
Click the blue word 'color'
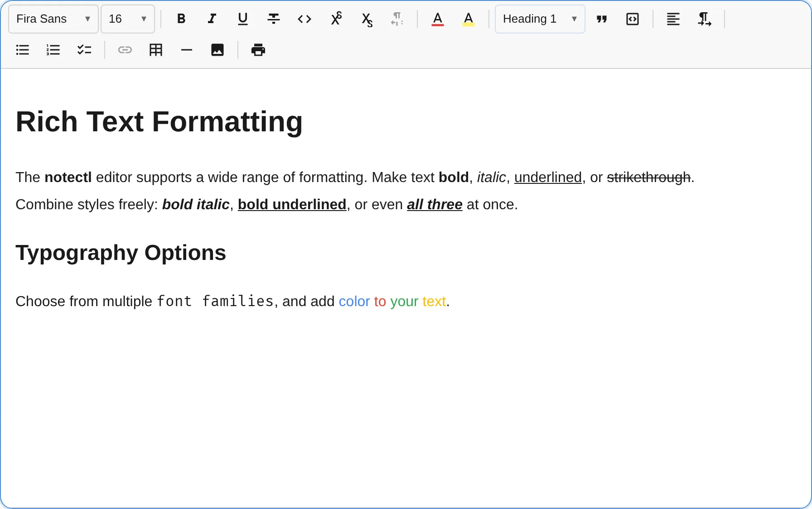coord(354,301)
